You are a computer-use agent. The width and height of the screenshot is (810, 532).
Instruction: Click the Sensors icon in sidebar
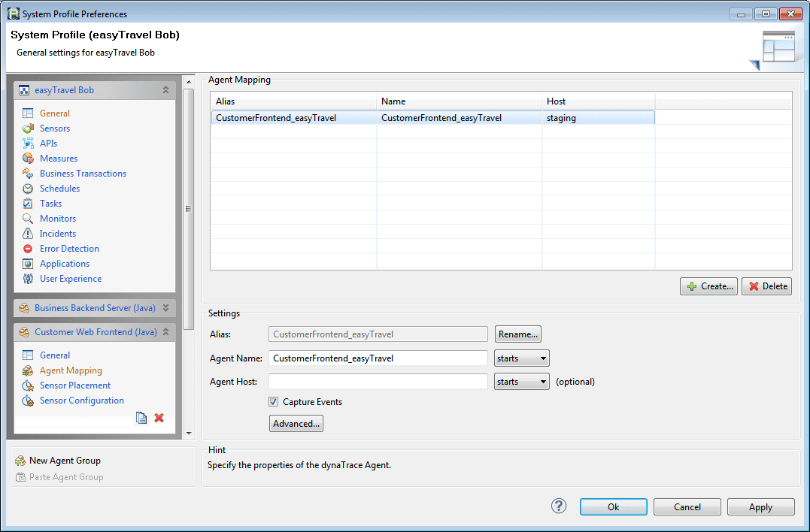click(28, 128)
